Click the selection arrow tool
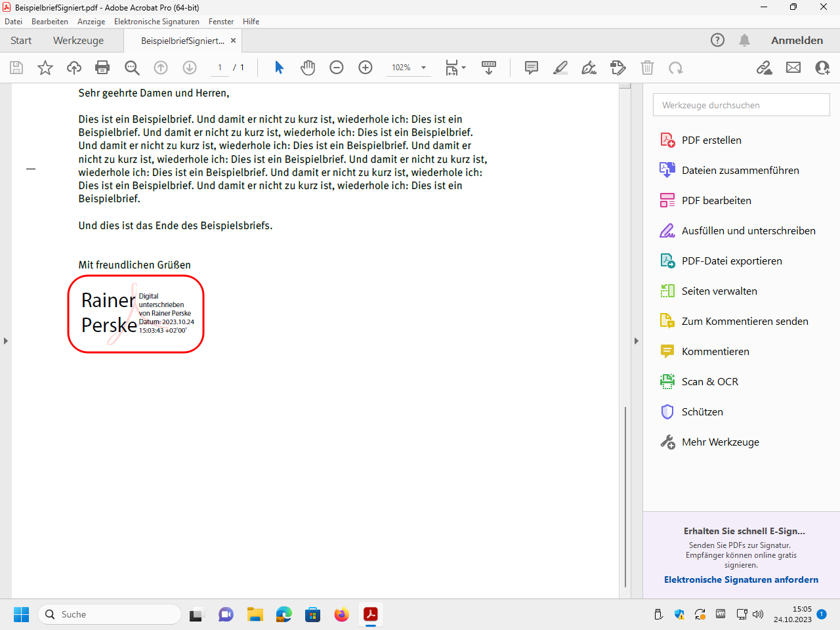This screenshot has width=840, height=630. click(279, 68)
